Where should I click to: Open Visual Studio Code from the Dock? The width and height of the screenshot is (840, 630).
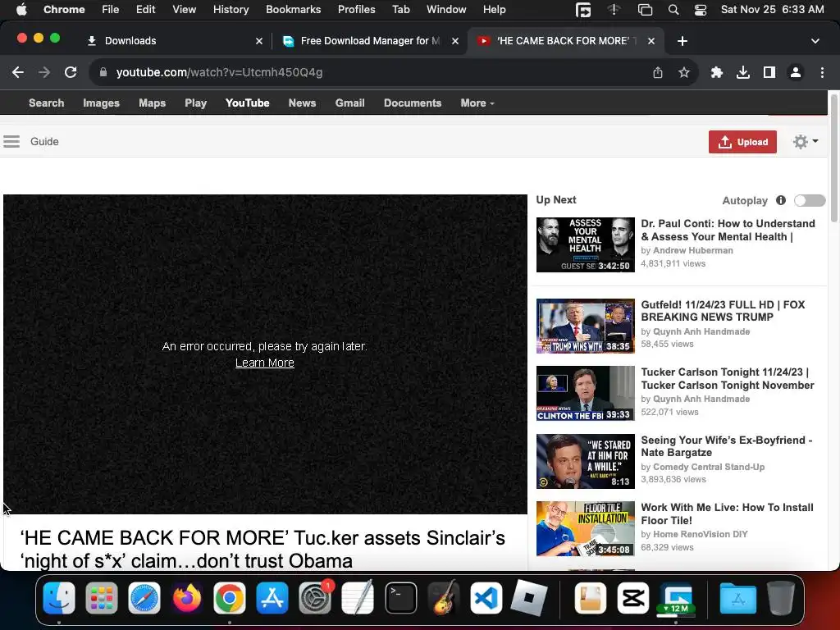pos(486,598)
